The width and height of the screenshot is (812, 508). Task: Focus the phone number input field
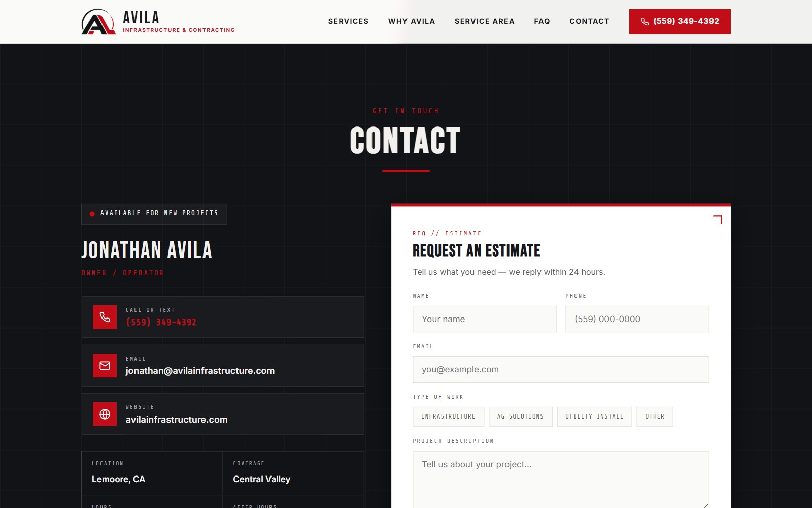637,319
